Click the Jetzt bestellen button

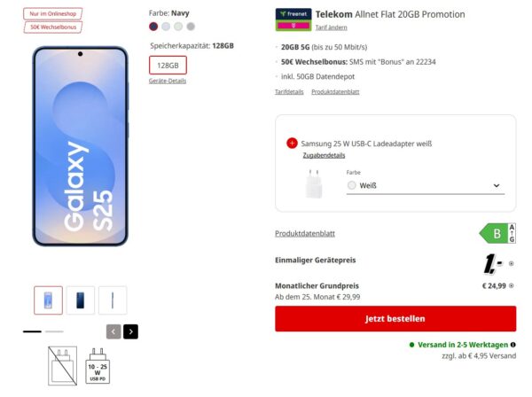point(395,319)
